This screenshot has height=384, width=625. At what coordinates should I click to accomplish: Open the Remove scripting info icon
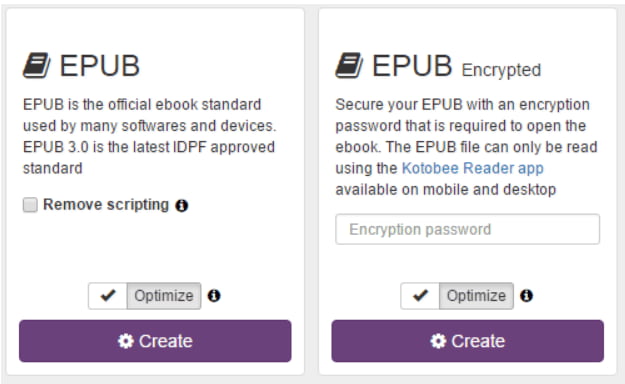pos(182,205)
